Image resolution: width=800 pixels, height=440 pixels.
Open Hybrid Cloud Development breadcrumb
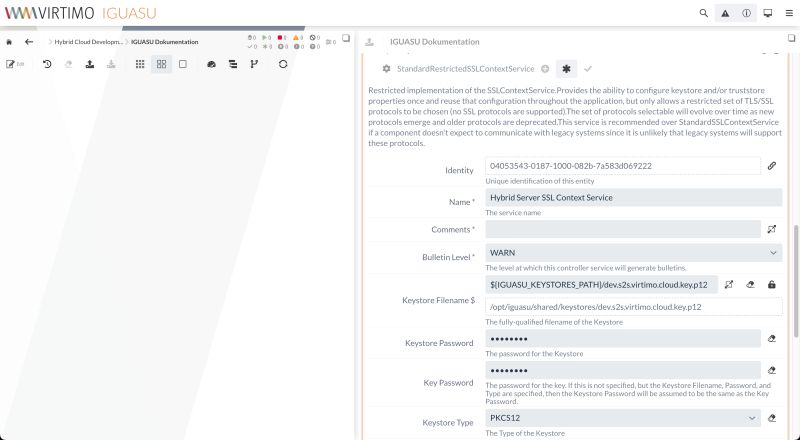88,42
